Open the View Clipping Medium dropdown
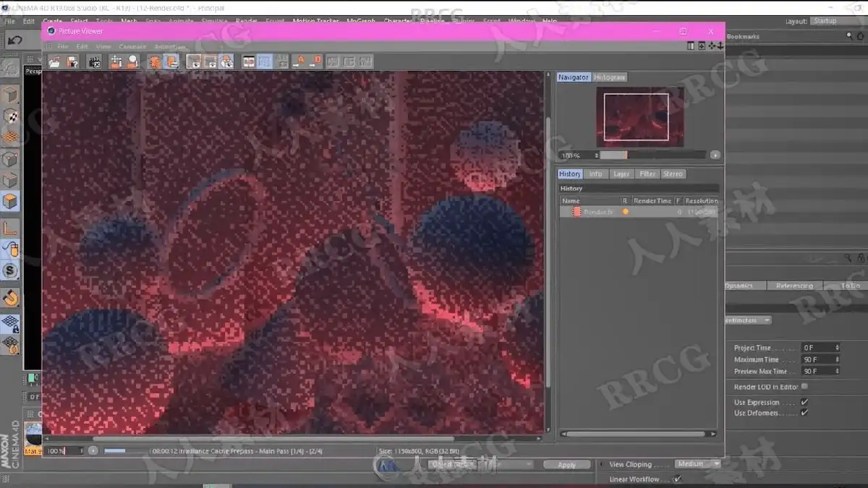 click(x=698, y=464)
